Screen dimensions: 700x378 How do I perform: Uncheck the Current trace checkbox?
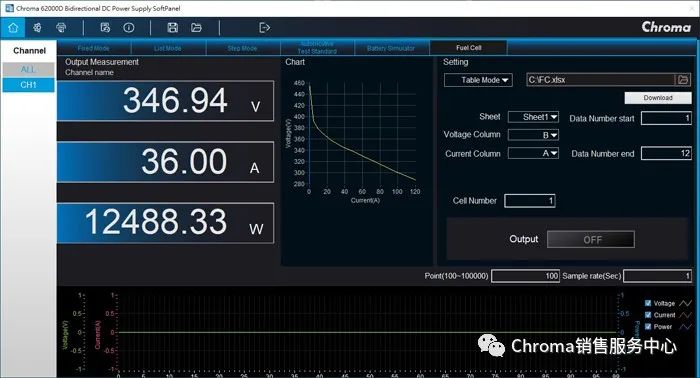pos(648,315)
